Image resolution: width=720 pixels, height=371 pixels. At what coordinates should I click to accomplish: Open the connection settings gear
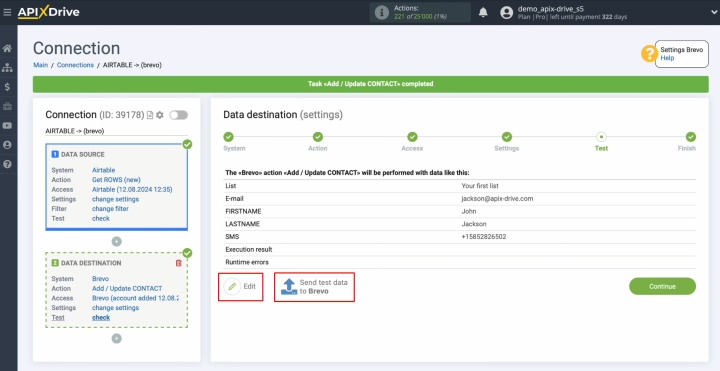(159, 115)
